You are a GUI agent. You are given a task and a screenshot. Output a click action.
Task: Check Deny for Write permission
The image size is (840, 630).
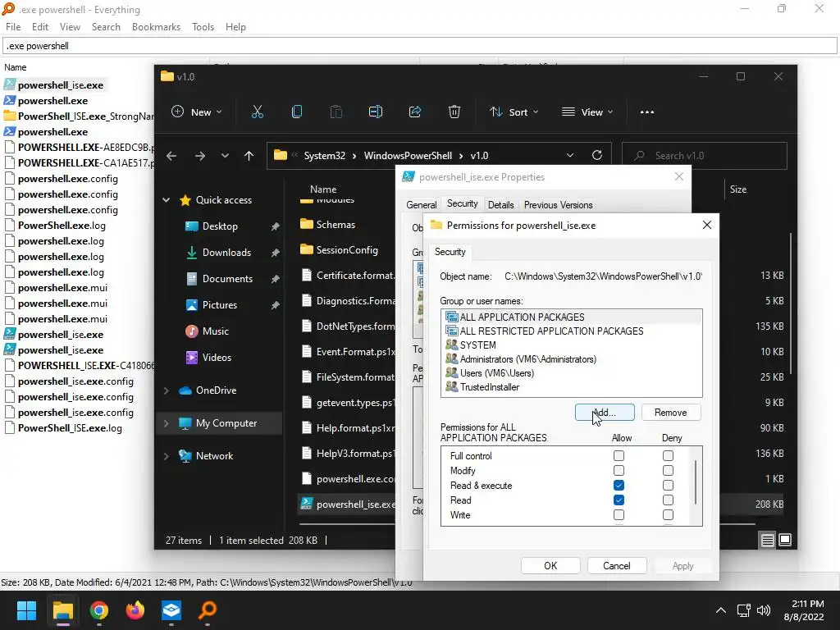[668, 515]
